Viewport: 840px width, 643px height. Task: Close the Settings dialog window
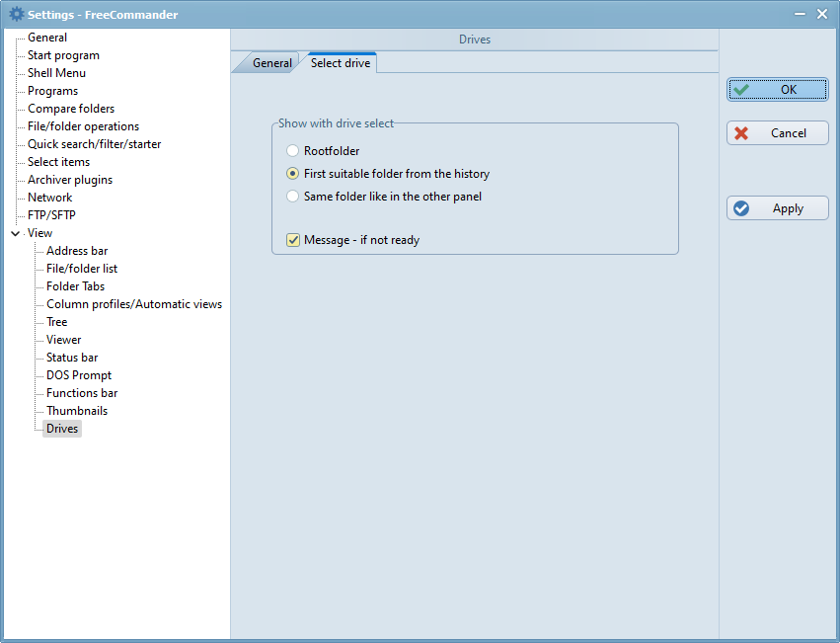coord(822,14)
